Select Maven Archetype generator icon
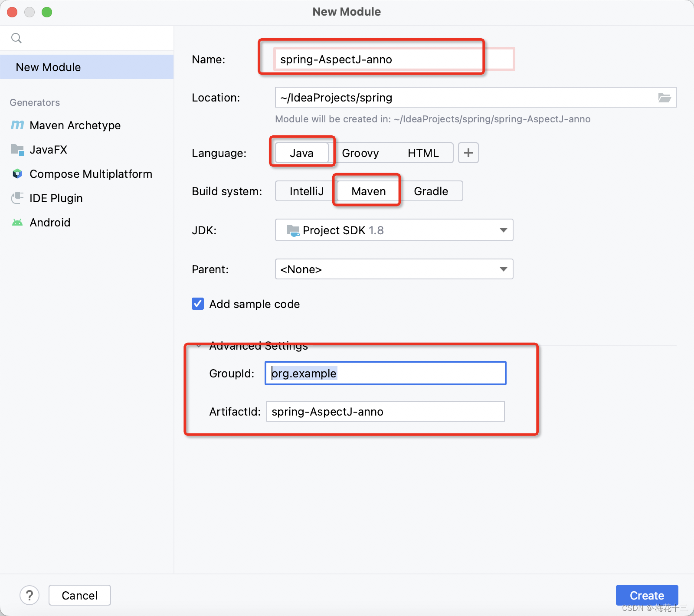The image size is (694, 616). pyautogui.click(x=17, y=125)
